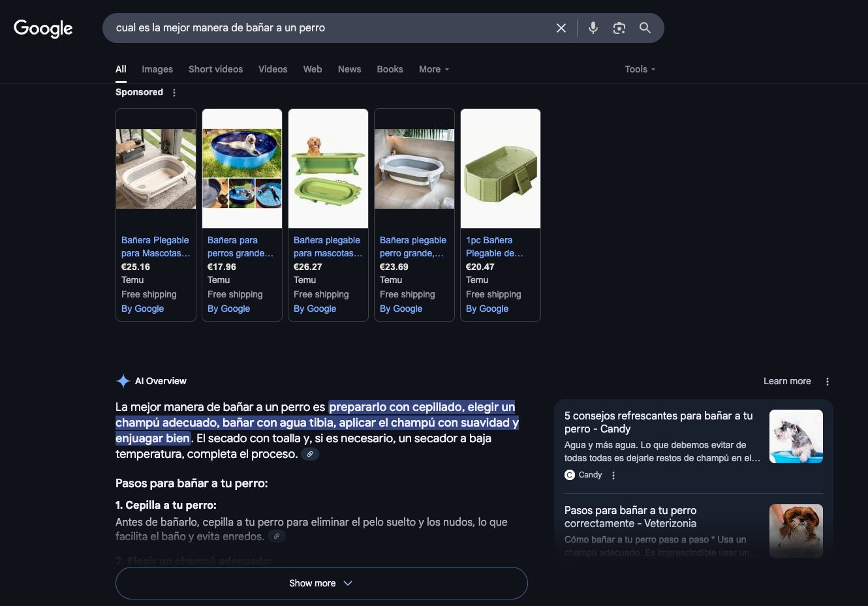Open source link icon after 'completa el proceso'

click(x=310, y=454)
